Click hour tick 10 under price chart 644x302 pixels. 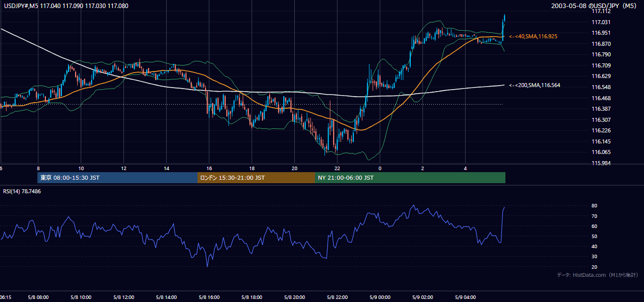click(81, 169)
